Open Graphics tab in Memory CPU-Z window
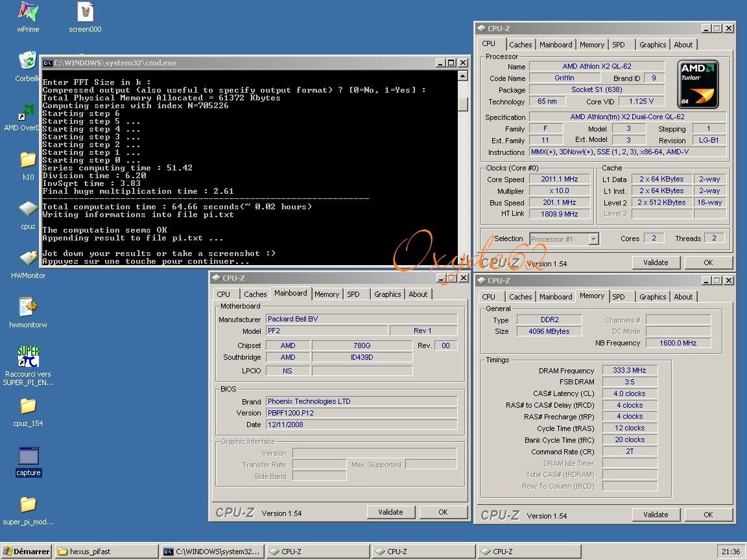 (x=653, y=297)
